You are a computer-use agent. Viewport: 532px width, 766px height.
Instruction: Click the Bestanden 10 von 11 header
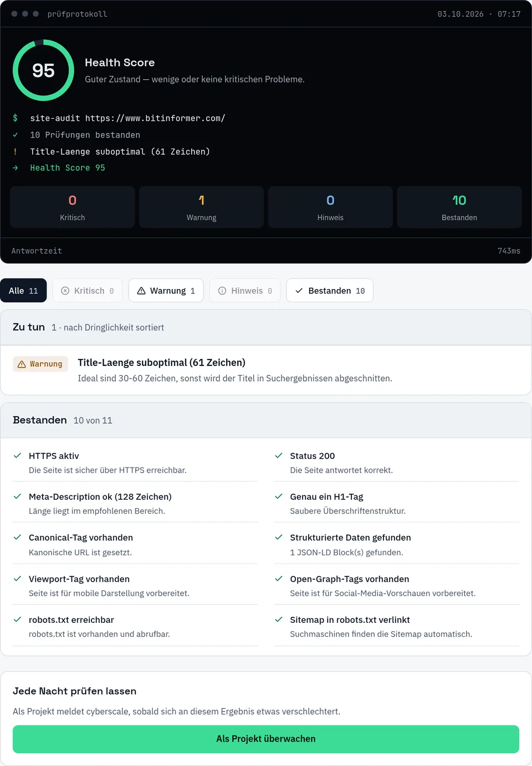[x=266, y=420]
